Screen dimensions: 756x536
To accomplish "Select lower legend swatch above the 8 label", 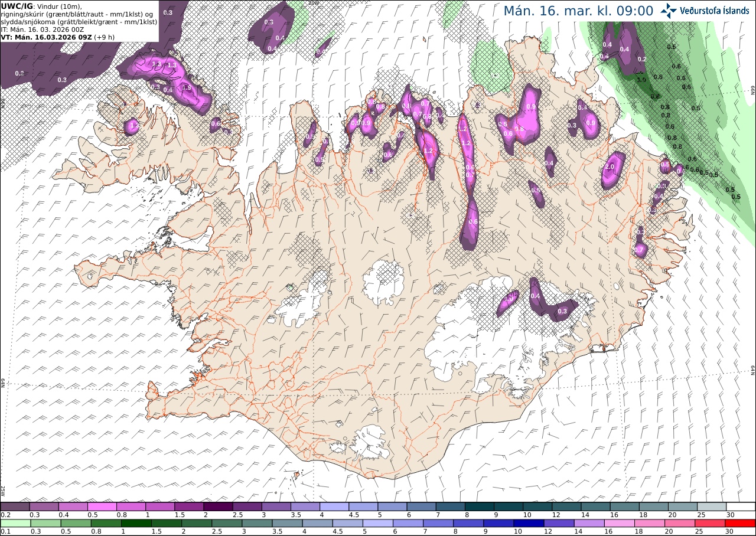I will point(468,523).
